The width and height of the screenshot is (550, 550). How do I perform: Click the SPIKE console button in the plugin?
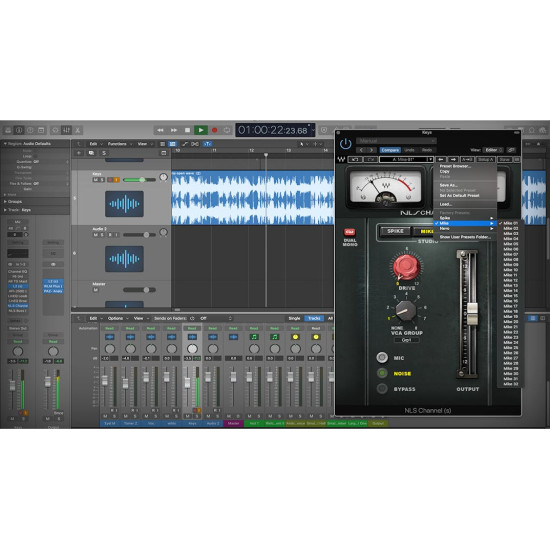point(395,231)
